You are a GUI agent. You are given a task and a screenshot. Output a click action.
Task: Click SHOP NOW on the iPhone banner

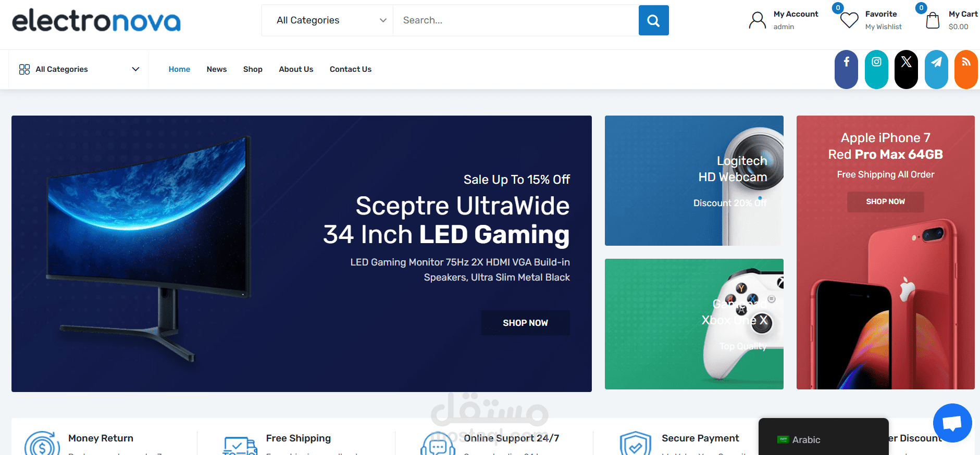click(885, 201)
